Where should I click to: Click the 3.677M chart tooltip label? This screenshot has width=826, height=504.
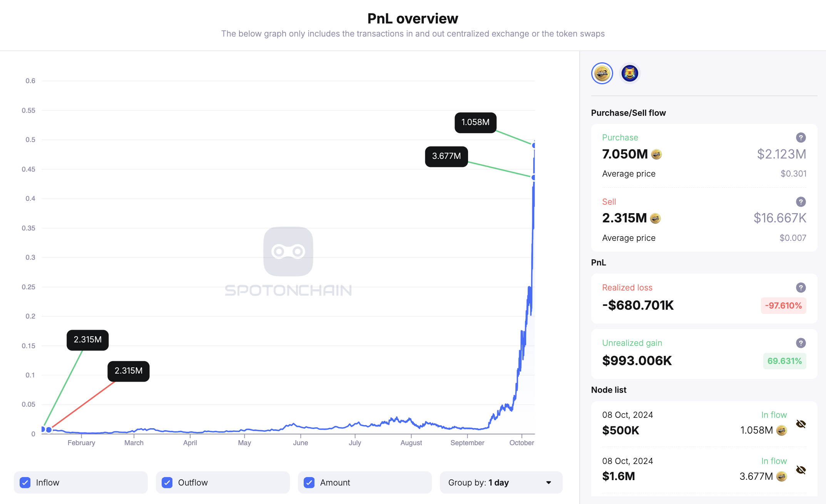pos(446,156)
